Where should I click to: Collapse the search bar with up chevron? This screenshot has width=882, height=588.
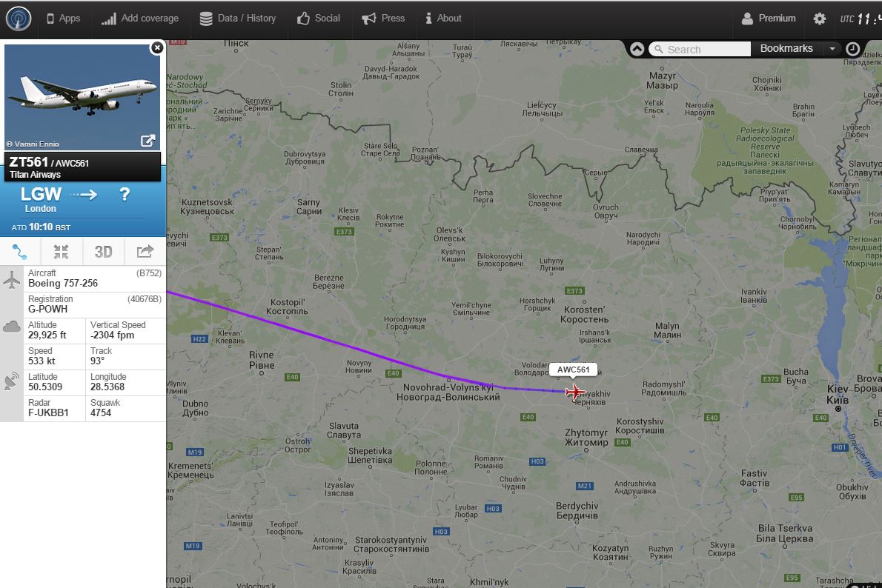(x=637, y=49)
